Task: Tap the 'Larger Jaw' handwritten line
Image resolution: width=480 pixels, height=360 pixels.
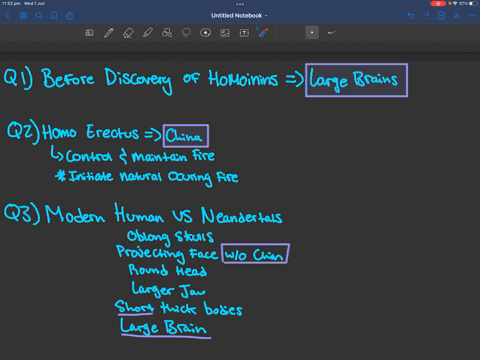Action: (x=168, y=289)
